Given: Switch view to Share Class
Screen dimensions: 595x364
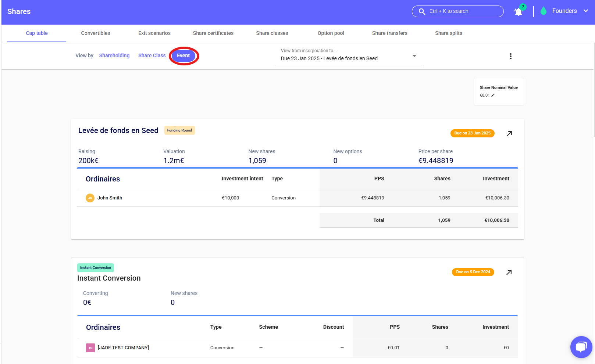Looking at the screenshot, I should point(152,55).
